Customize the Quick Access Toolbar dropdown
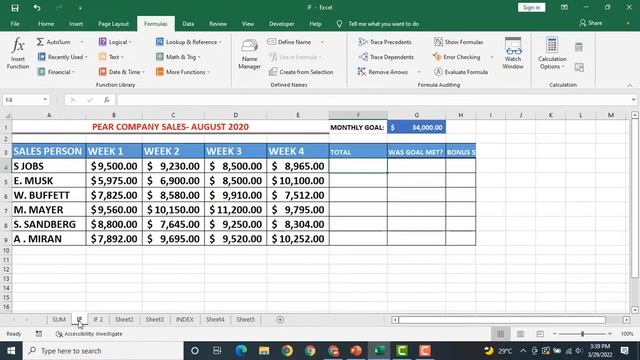Viewport: 640px width, 360px height. click(x=80, y=7)
